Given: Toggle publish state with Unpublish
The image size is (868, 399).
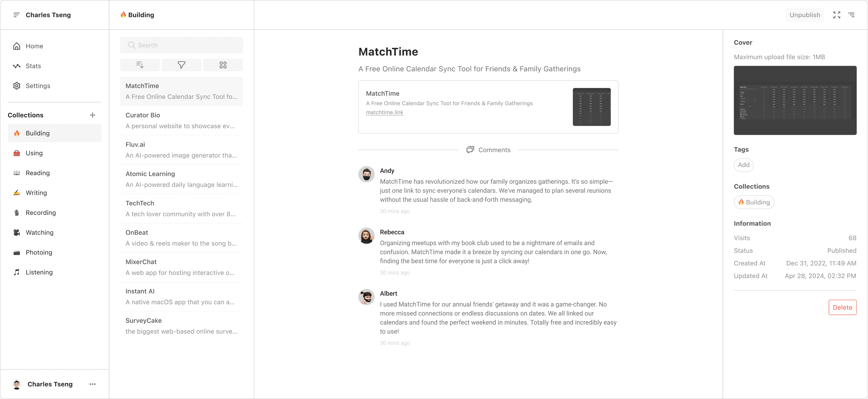Looking at the screenshot, I should [805, 15].
